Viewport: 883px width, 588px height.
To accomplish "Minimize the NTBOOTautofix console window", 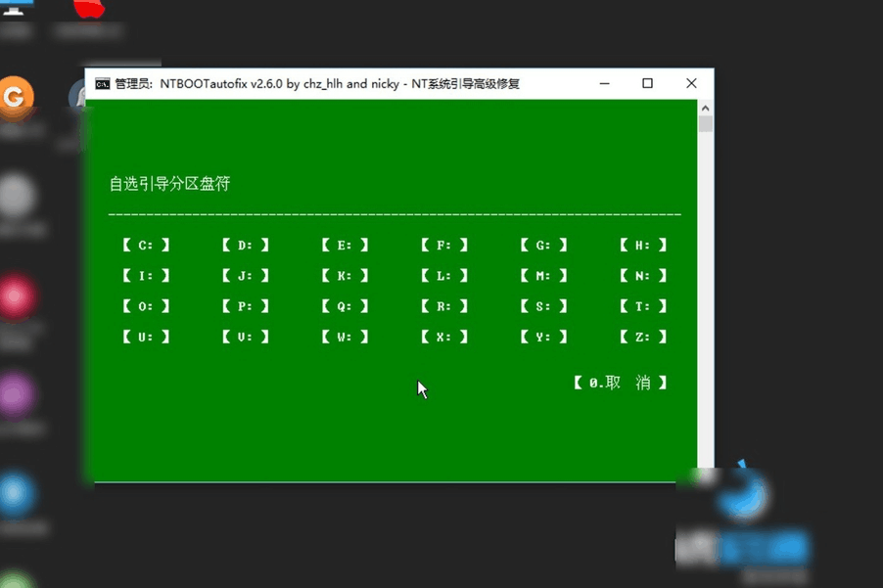I will [603, 84].
